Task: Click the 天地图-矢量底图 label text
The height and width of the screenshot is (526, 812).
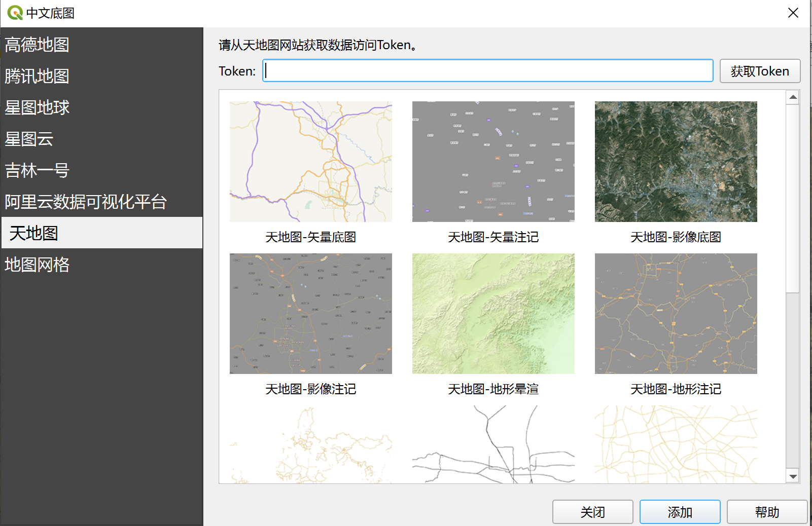Action: pyautogui.click(x=311, y=237)
